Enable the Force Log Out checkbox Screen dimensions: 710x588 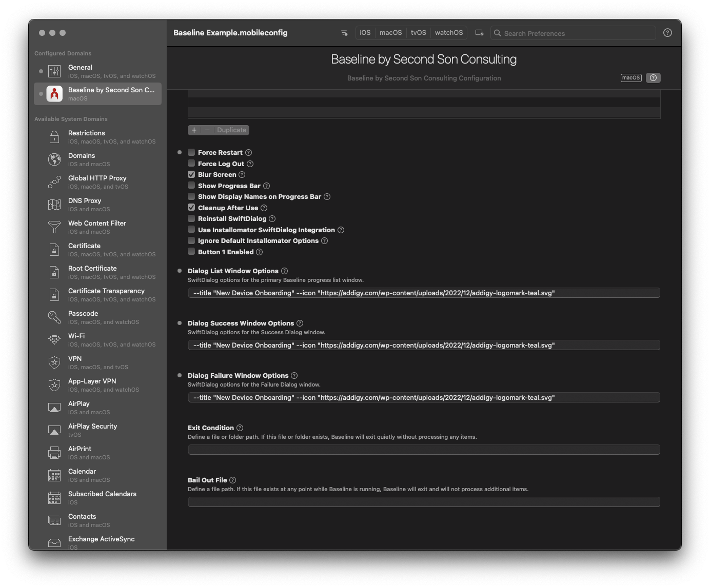coord(191,164)
